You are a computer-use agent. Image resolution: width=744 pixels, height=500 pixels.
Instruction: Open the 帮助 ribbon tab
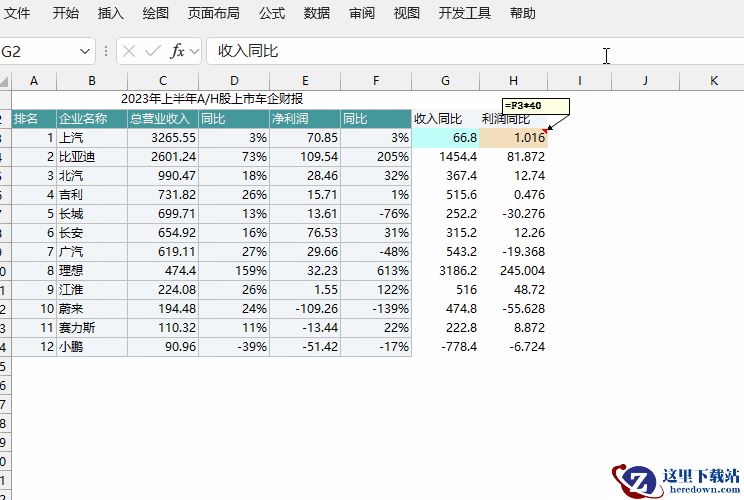pyautogui.click(x=523, y=13)
